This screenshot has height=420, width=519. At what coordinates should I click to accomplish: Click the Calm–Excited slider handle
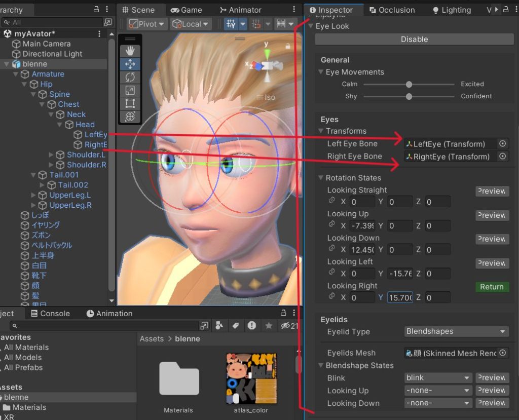(x=409, y=84)
